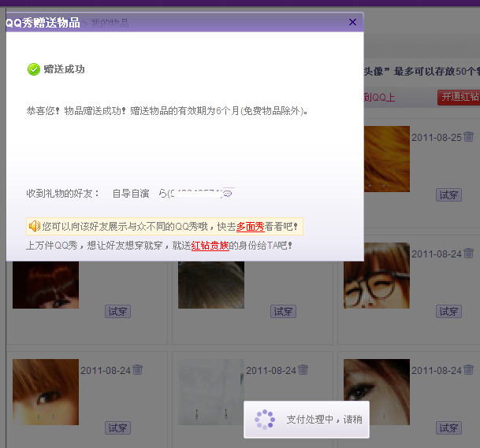Click the 我的物品 breadcrumb in dialog title
480x448 pixels.
[x=110, y=23]
